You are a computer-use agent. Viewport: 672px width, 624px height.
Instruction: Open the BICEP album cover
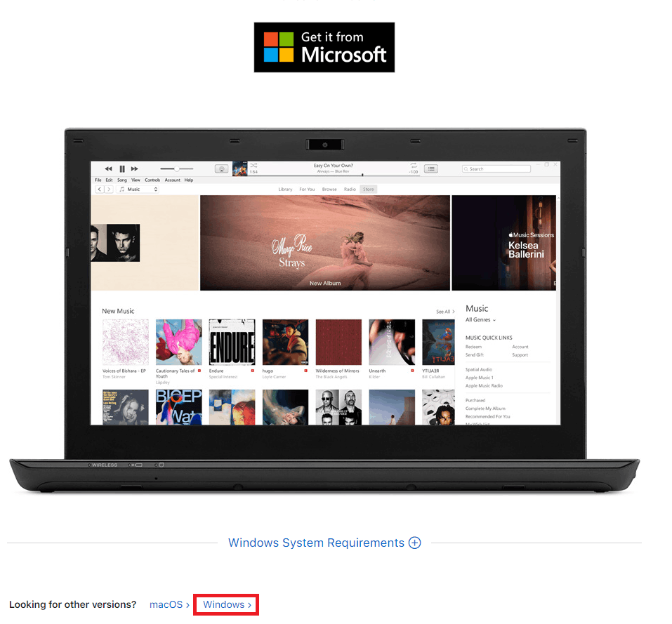coord(179,407)
